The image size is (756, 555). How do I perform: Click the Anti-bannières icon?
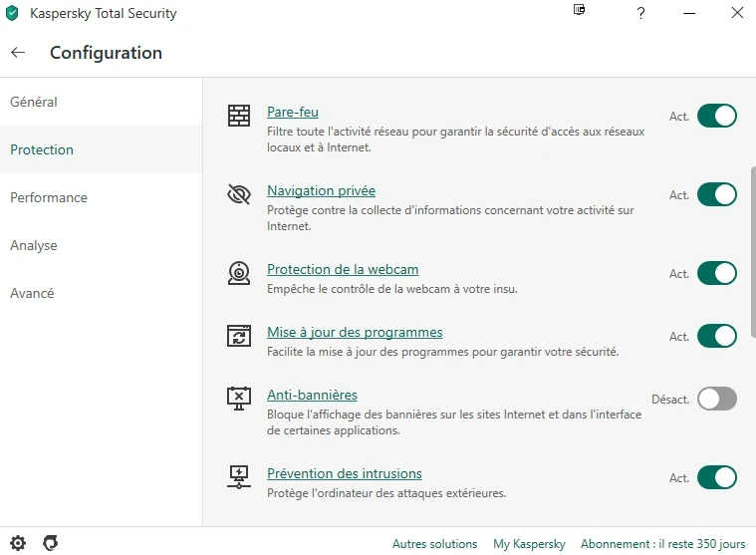(239, 399)
